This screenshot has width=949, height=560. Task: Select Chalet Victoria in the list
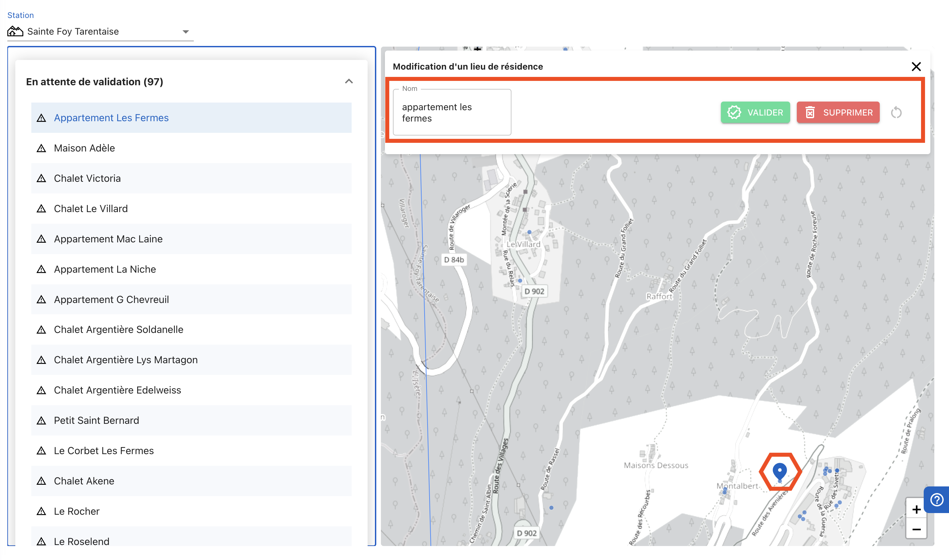pos(87,178)
